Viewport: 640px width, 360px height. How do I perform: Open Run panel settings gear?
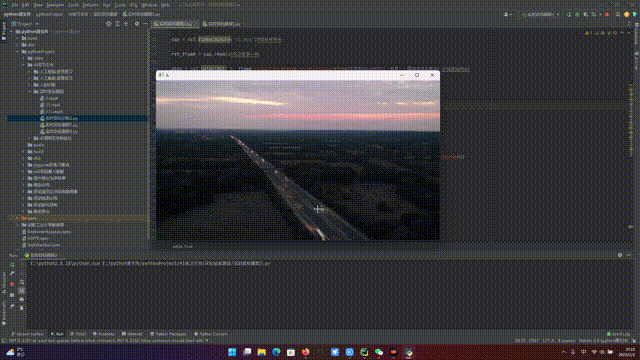click(620, 255)
